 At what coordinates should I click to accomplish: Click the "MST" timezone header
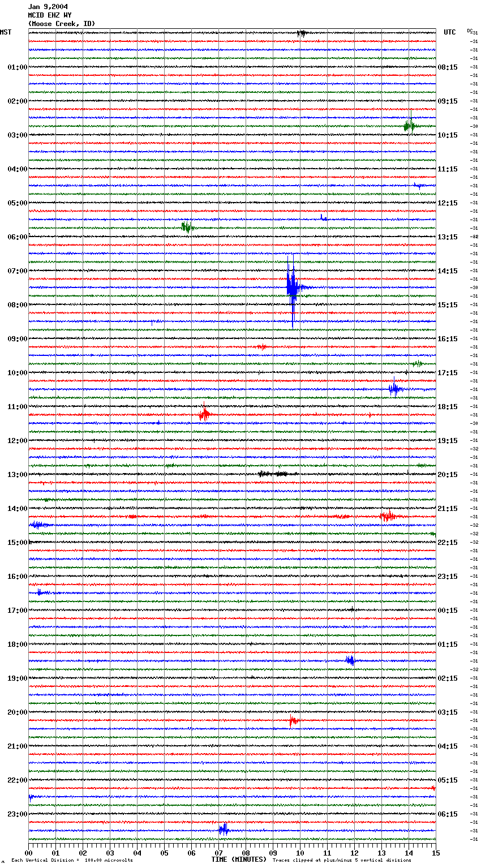(6, 32)
